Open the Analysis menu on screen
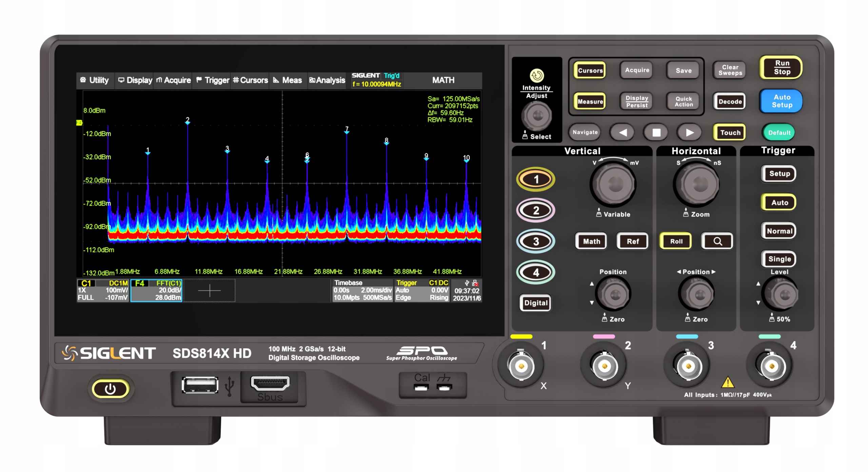Viewport: 868px width, 472px height. (x=327, y=80)
